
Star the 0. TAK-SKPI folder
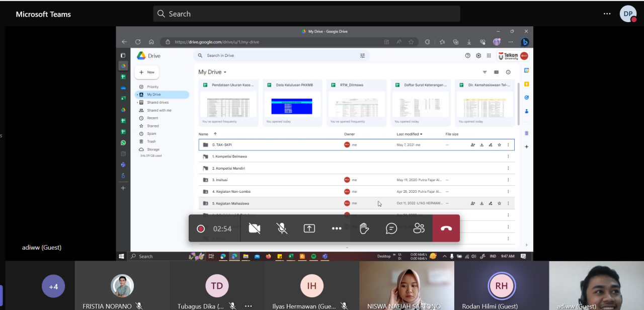coord(499,145)
